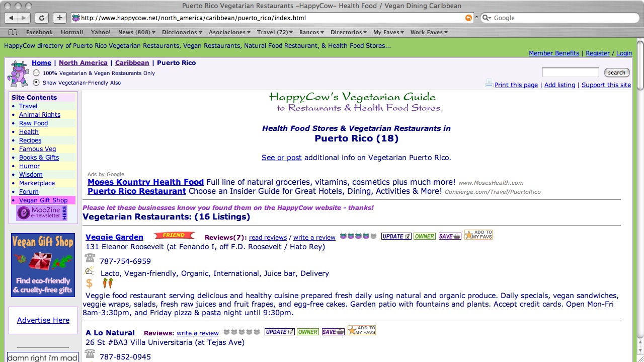
Task: Click the Member Benefits link
Action: [x=553, y=53]
